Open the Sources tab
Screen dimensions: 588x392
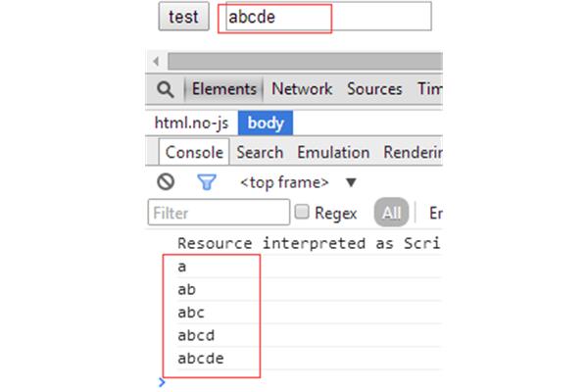pyautogui.click(x=374, y=89)
